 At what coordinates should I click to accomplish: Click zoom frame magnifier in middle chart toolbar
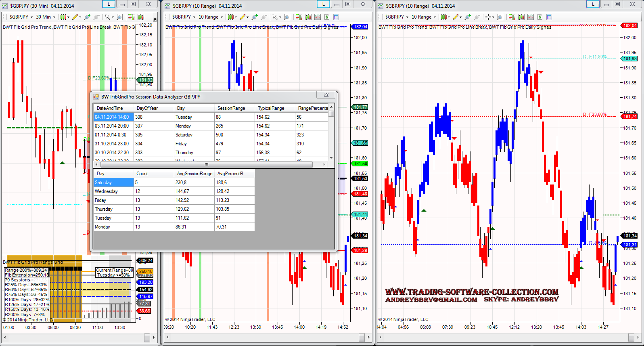(x=287, y=17)
